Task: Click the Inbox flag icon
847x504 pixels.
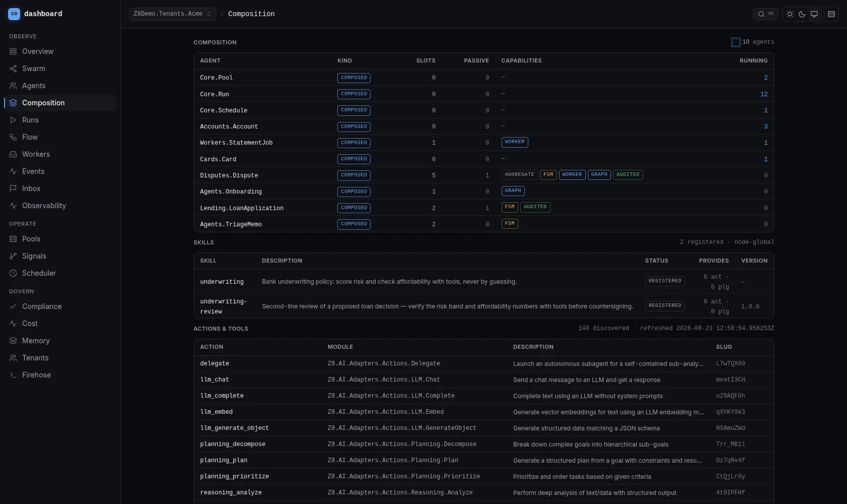Action: [13, 188]
